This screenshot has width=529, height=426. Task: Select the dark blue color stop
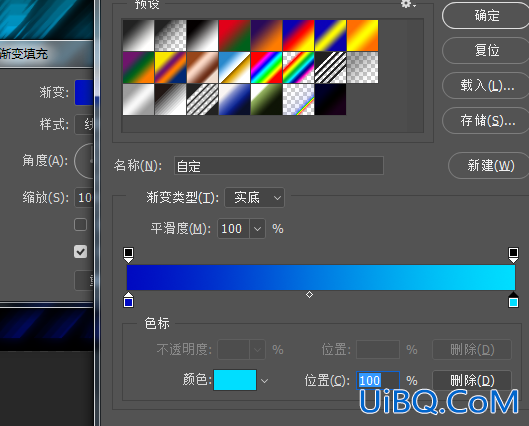click(x=128, y=300)
